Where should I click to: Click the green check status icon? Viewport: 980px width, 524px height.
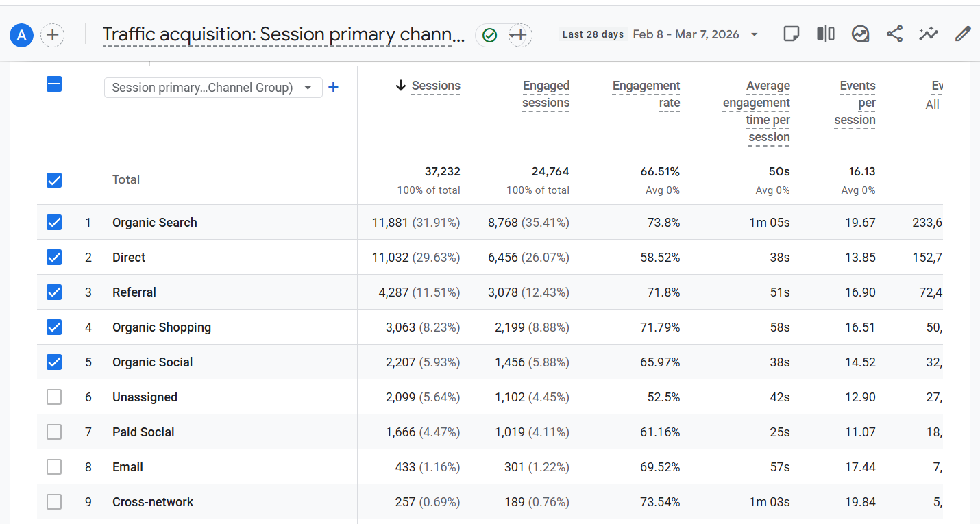pyautogui.click(x=489, y=35)
